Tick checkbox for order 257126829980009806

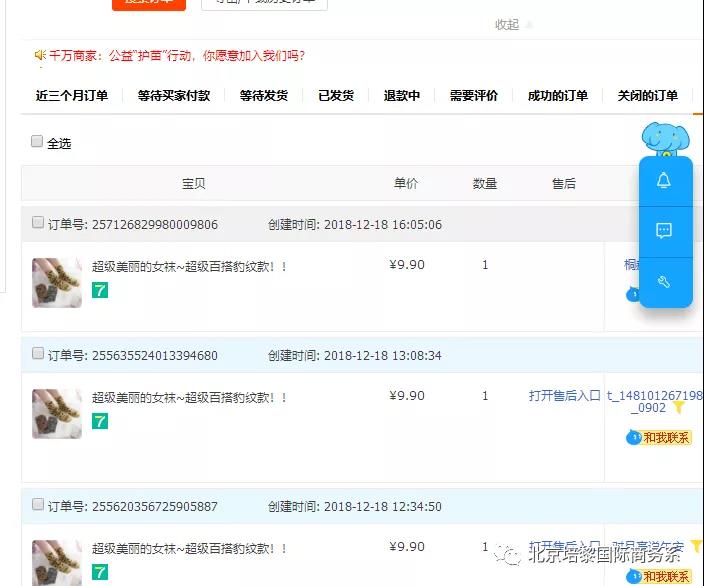[38, 223]
